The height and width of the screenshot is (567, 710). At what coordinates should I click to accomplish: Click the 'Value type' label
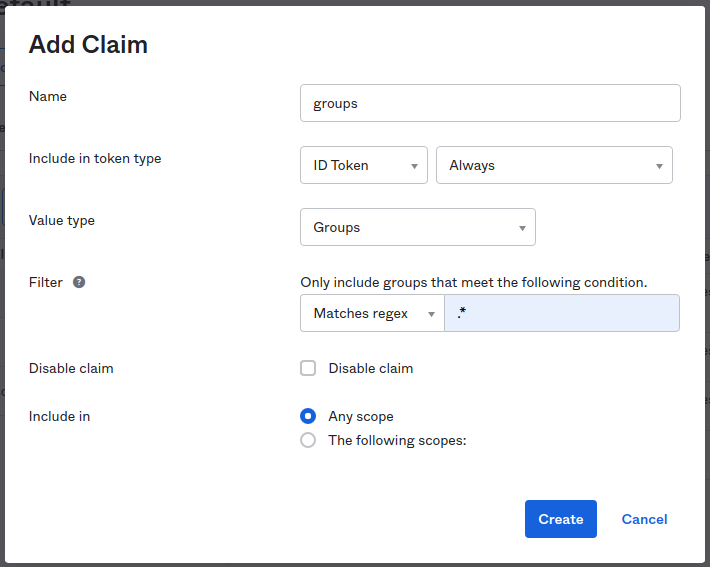pos(62,220)
